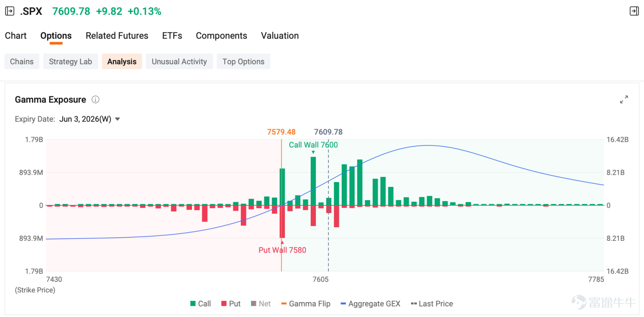
Task: Toggle the Put series in legend
Action: (231, 304)
